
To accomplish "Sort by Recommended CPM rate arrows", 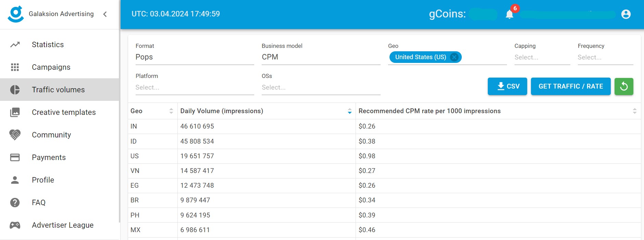I will pos(634,111).
